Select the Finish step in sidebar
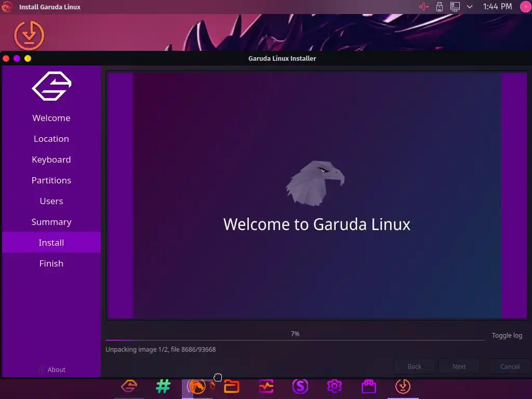 coord(51,263)
